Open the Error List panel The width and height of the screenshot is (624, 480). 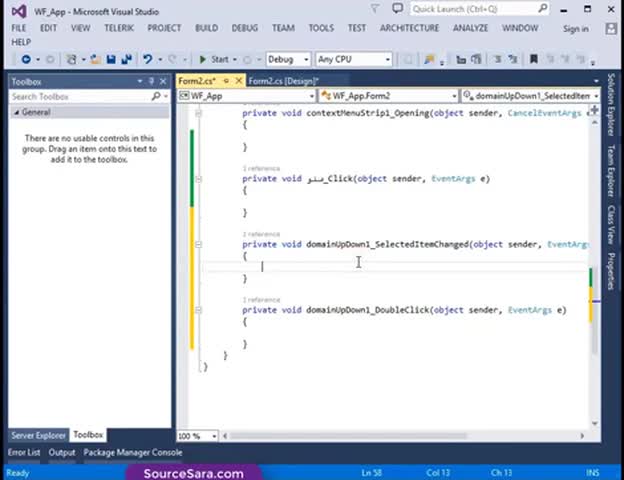[x=24, y=452]
